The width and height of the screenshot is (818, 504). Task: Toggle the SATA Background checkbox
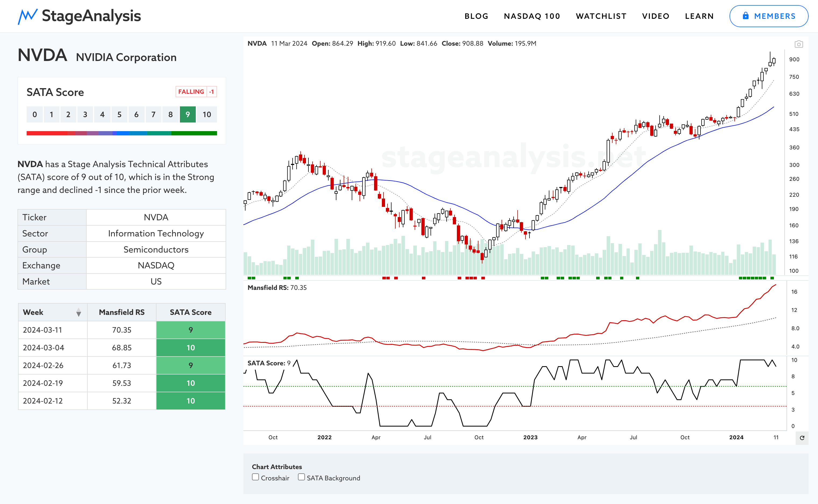[x=301, y=477]
